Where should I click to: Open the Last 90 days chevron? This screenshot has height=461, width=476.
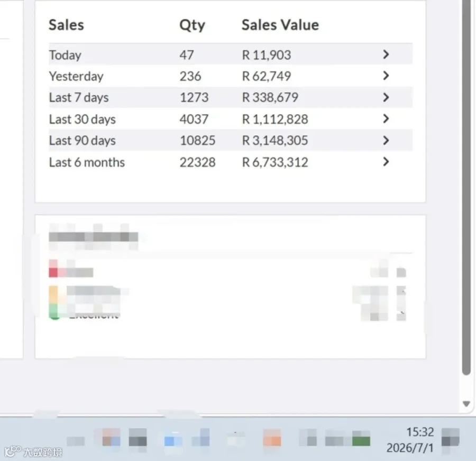point(386,140)
